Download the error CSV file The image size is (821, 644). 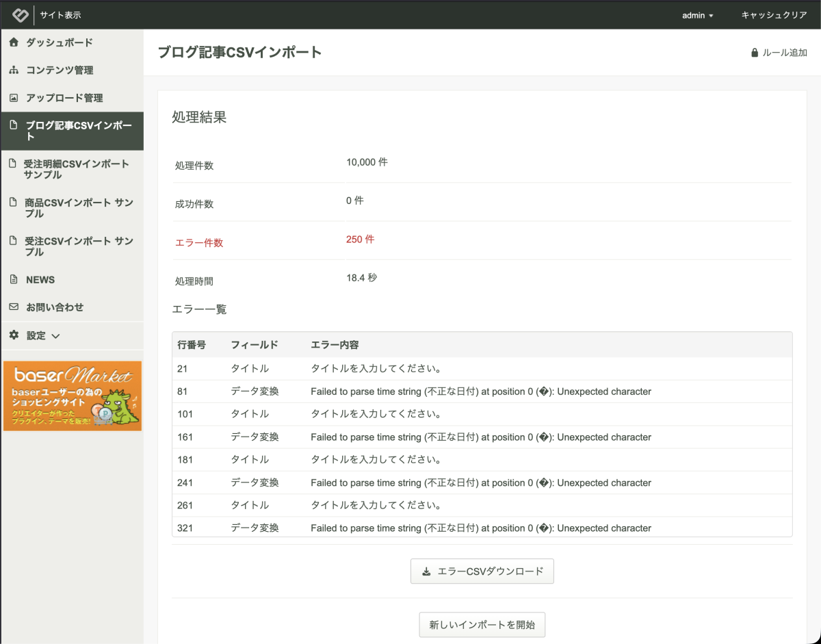coord(482,571)
